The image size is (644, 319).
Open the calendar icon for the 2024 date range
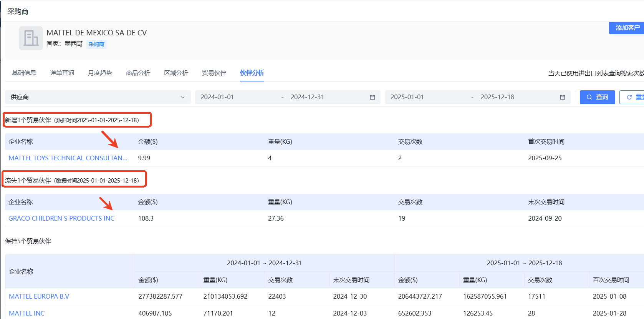[x=372, y=97]
